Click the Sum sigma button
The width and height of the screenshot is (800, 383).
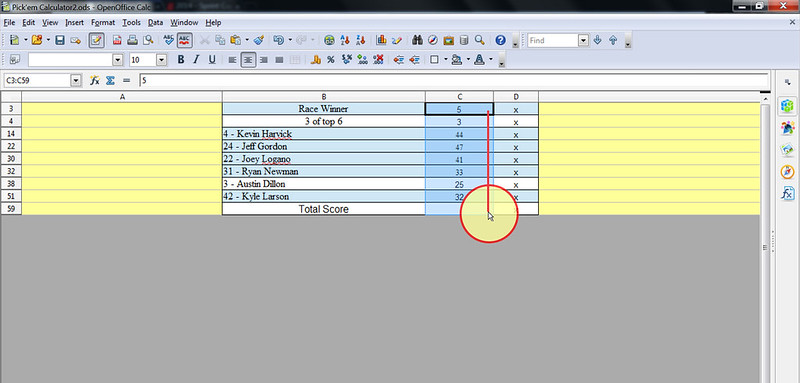pyautogui.click(x=110, y=80)
